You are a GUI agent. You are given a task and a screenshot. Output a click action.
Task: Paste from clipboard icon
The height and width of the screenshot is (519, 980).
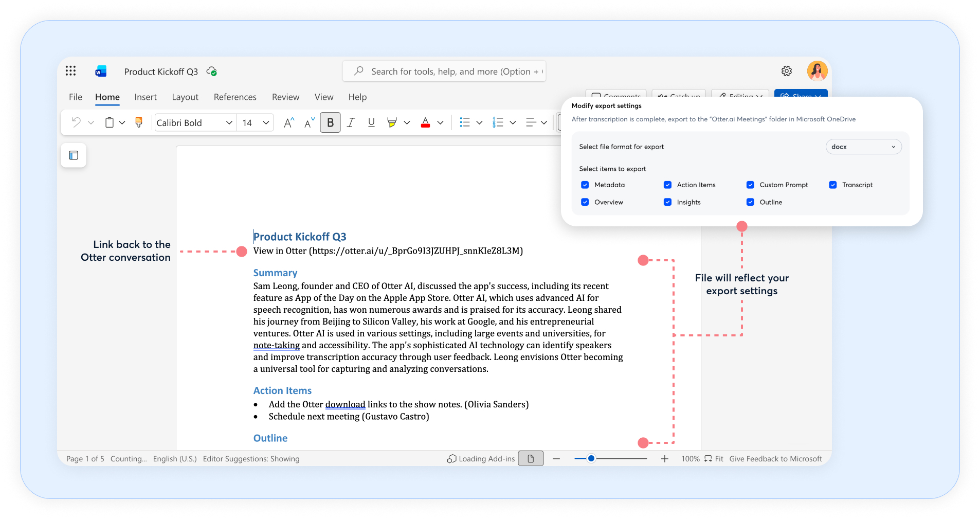coord(110,122)
